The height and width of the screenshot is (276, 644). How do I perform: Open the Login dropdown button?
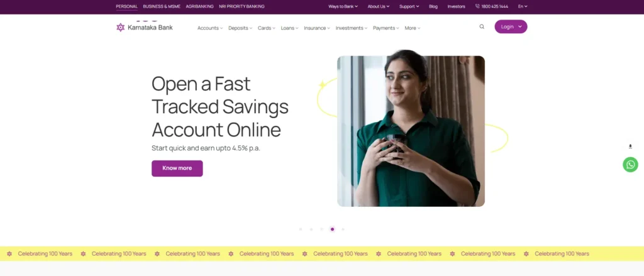pyautogui.click(x=511, y=26)
